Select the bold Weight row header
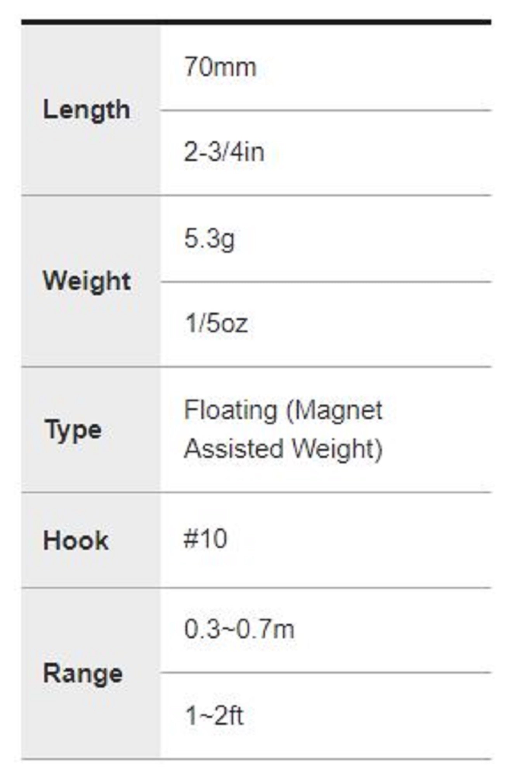The image size is (532, 776). [87, 281]
